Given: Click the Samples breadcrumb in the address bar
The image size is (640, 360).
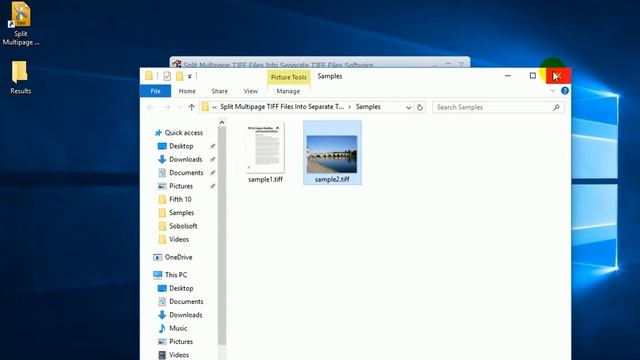Looking at the screenshot, I should click(368, 107).
